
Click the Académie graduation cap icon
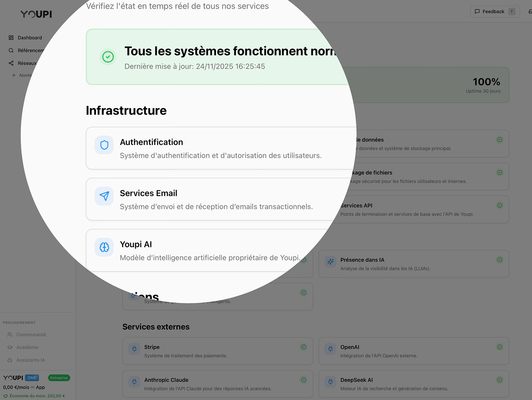(10, 347)
